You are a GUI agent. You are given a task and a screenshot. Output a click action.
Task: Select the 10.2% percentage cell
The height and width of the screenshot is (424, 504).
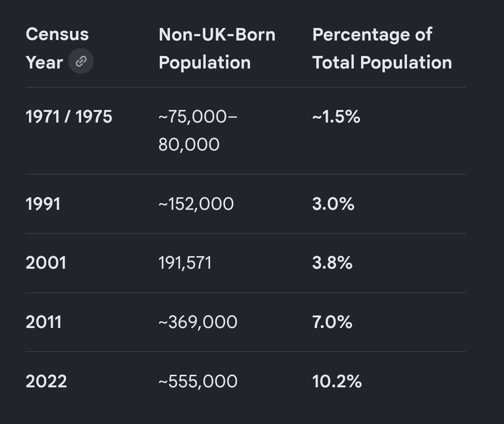337,381
